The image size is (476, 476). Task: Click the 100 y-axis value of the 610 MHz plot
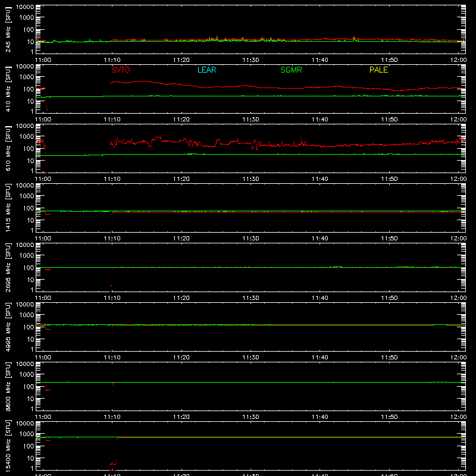point(29,148)
